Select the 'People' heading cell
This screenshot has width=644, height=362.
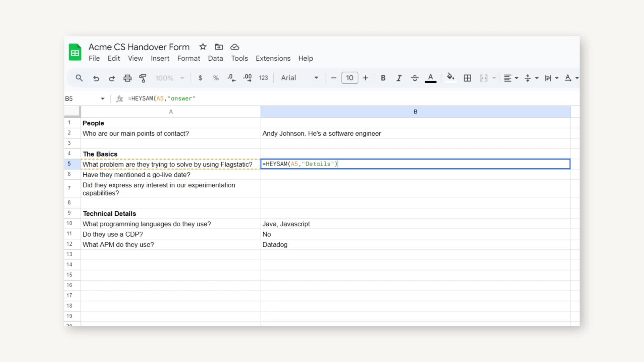[x=171, y=123]
